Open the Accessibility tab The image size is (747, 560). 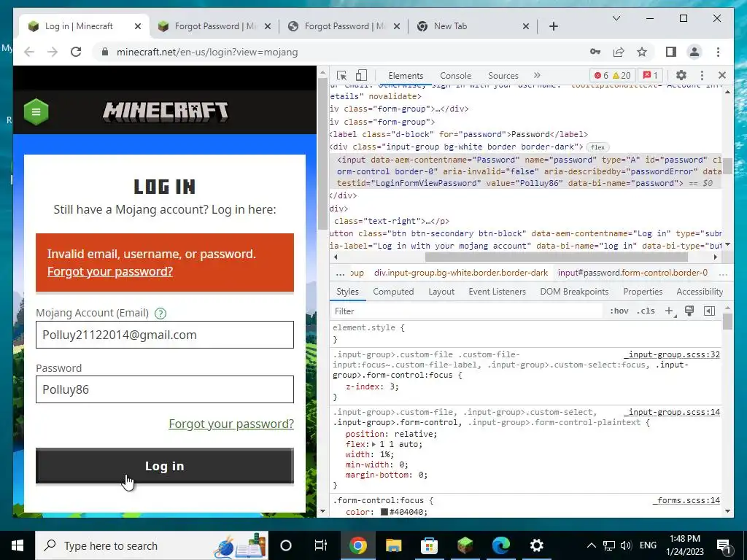700,292
